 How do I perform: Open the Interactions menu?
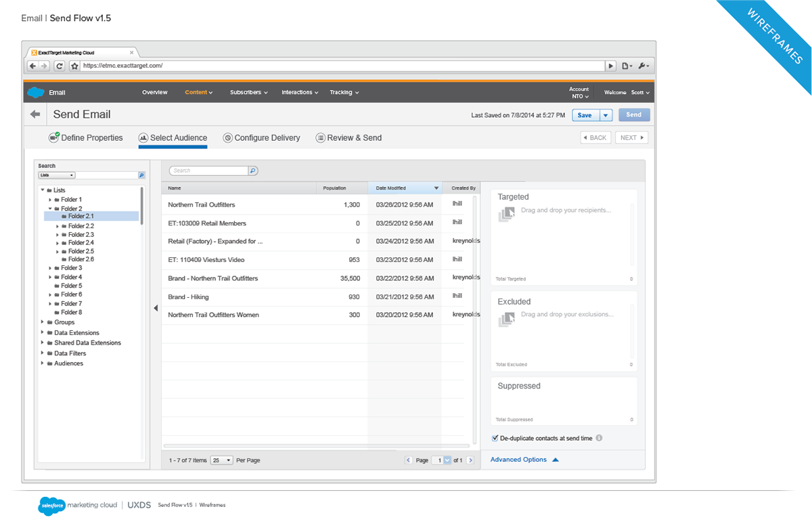pos(300,93)
